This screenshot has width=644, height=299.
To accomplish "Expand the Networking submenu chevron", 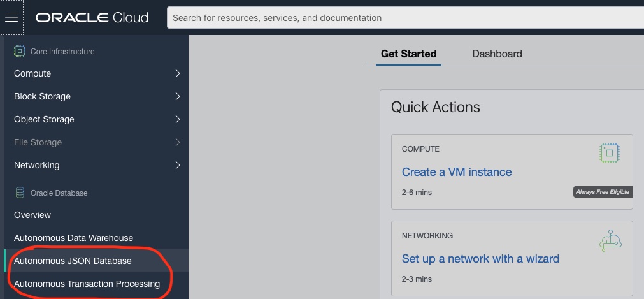I will [178, 165].
